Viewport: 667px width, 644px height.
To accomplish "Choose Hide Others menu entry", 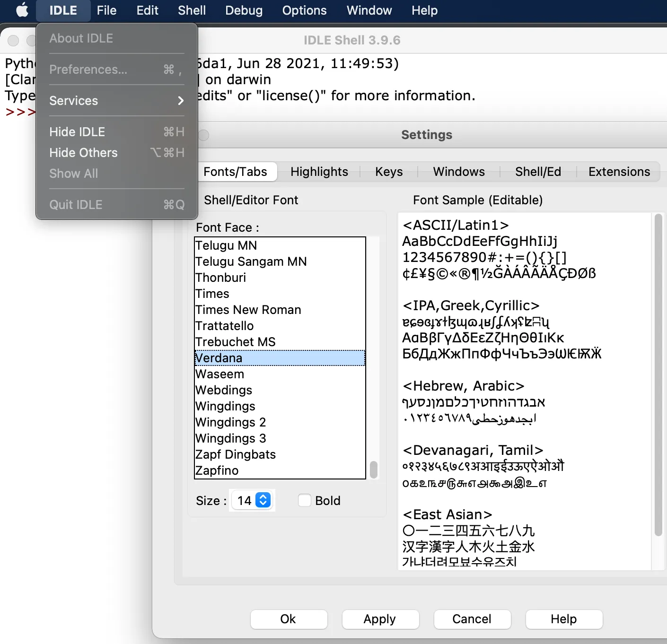I will pyautogui.click(x=117, y=153).
